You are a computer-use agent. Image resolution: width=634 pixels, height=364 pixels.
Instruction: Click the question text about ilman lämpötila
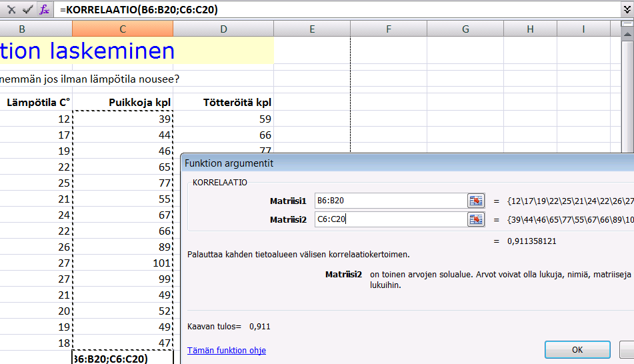[x=89, y=79]
